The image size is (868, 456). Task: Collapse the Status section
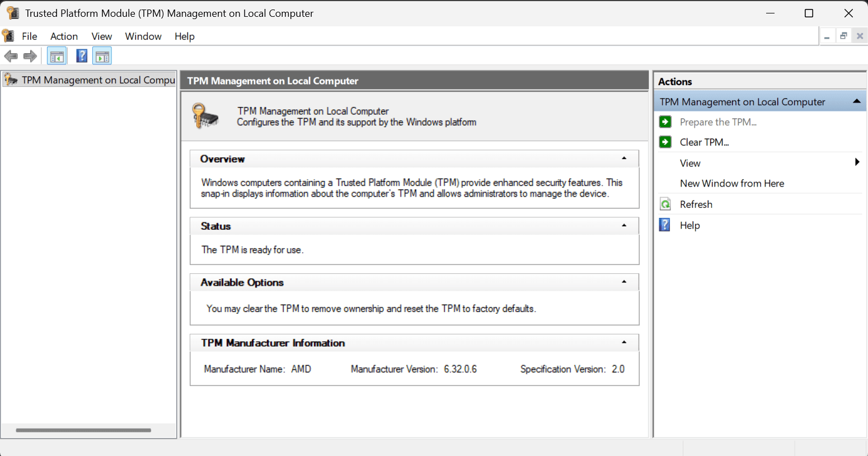(624, 226)
